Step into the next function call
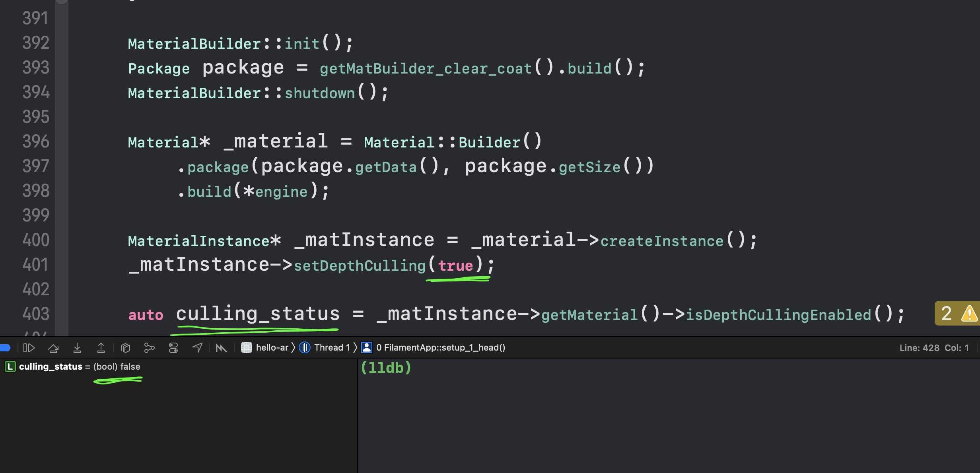Screen dimensions: 980x473 [x=77, y=347]
